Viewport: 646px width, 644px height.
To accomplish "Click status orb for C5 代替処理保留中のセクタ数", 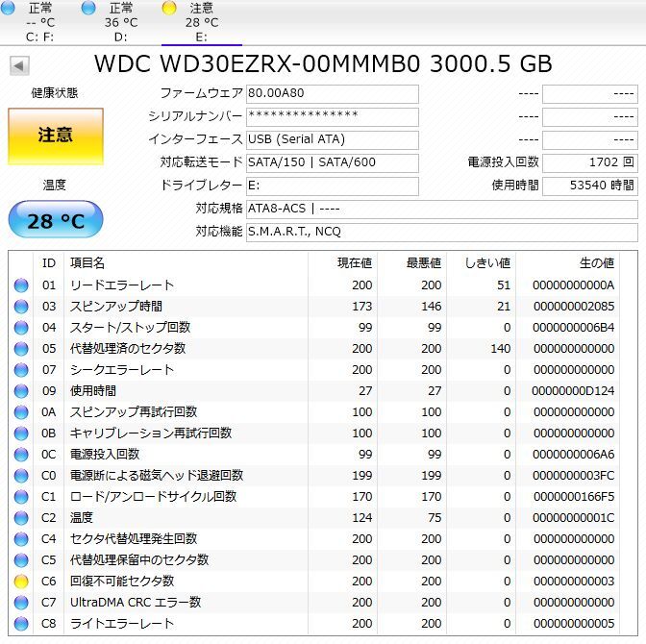I will 21,560.
